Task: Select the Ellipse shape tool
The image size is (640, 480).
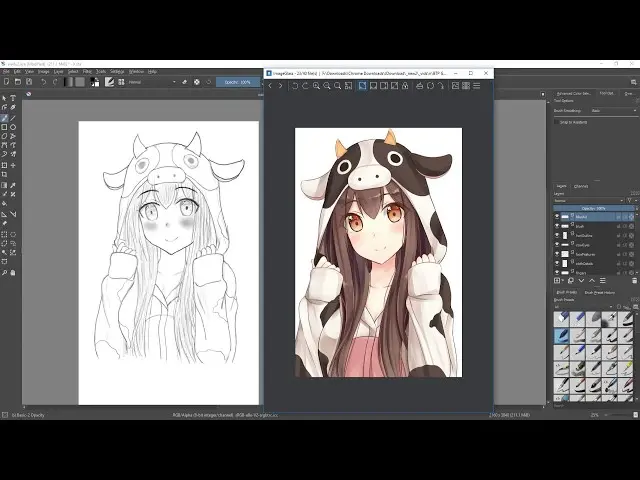Action: 13,127
